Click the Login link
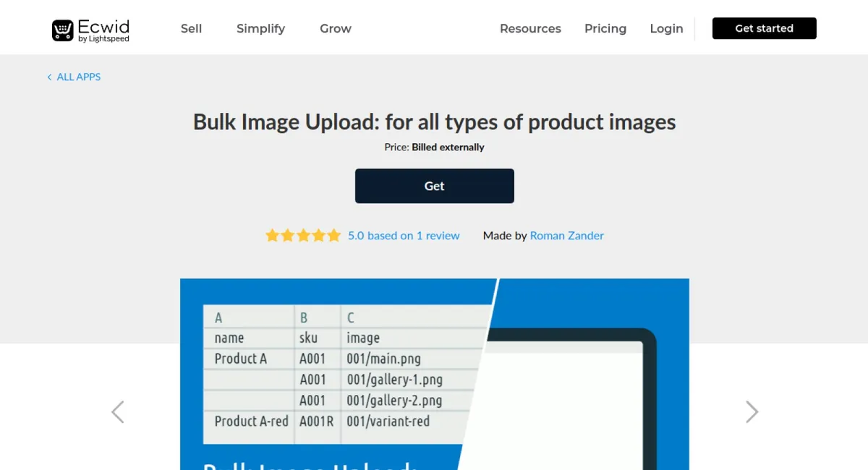The width and height of the screenshot is (868, 470). pyautogui.click(x=666, y=29)
